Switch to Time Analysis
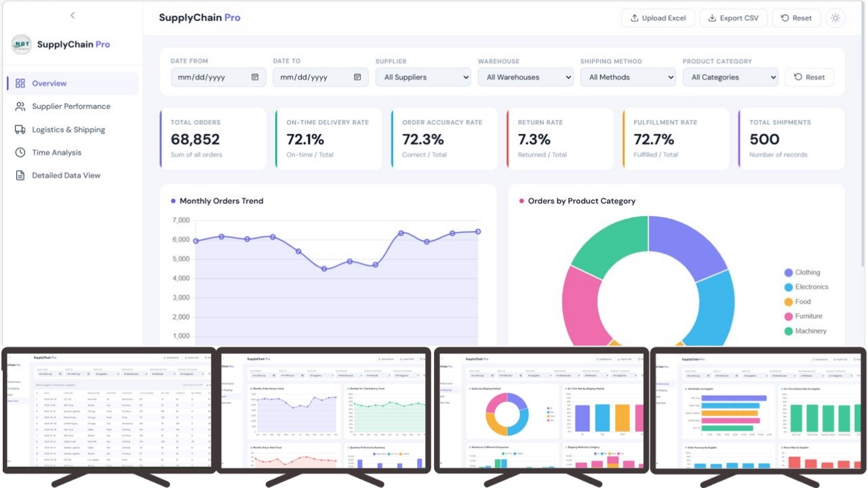The width and height of the screenshot is (868, 488). coord(73,152)
